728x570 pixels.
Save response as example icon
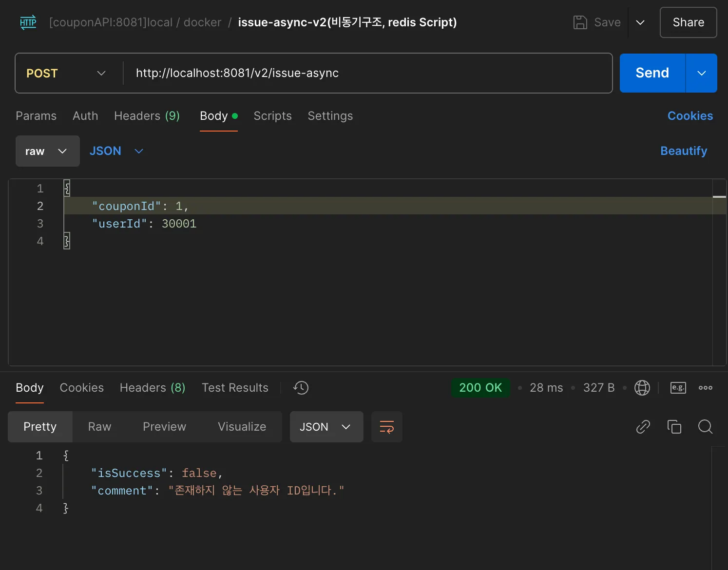click(678, 388)
